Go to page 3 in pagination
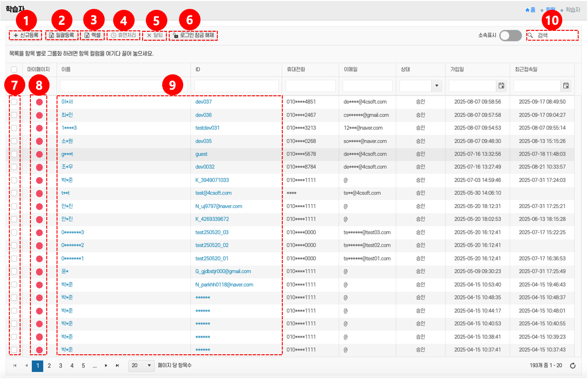 pos(60,366)
